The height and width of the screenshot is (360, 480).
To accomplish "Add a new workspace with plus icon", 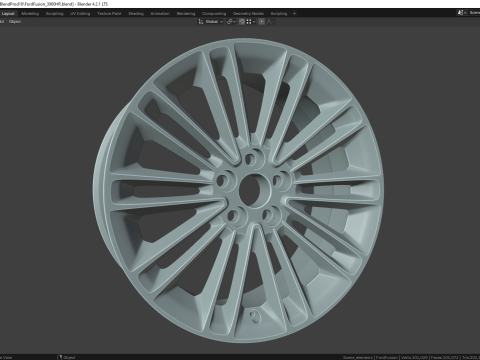I will tap(294, 14).
